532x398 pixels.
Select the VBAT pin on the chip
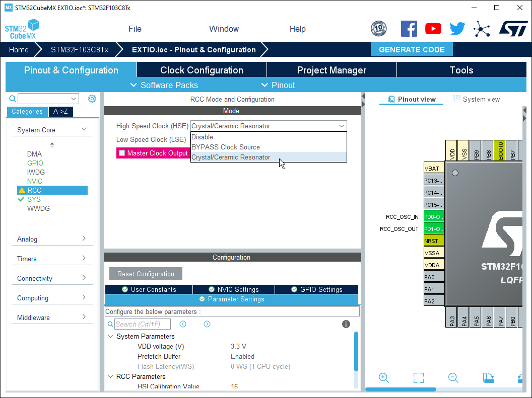tap(434, 169)
